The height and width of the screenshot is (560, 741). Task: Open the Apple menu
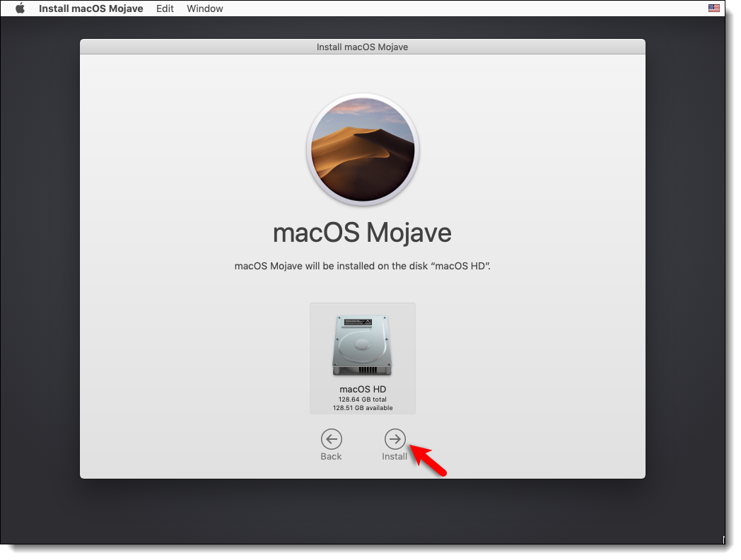pos(20,8)
